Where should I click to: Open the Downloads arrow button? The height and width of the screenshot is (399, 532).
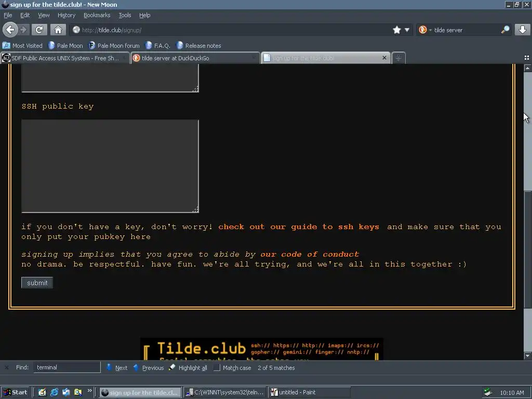click(523, 30)
